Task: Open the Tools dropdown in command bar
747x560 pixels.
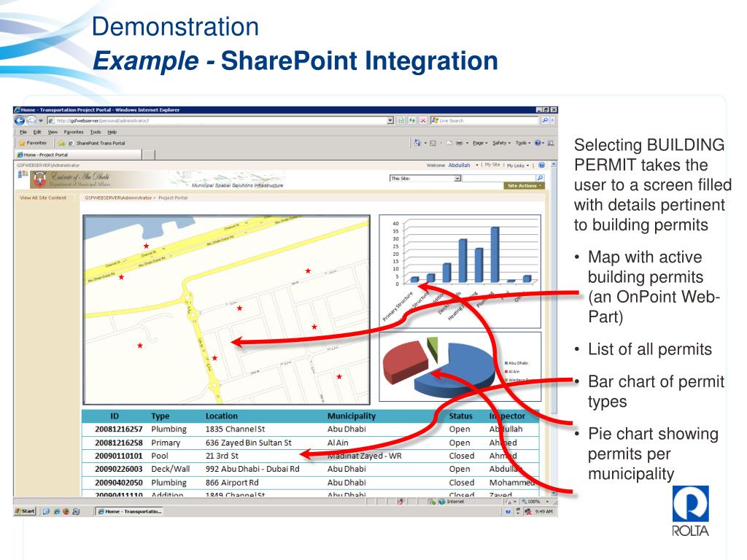Action: click(523, 143)
